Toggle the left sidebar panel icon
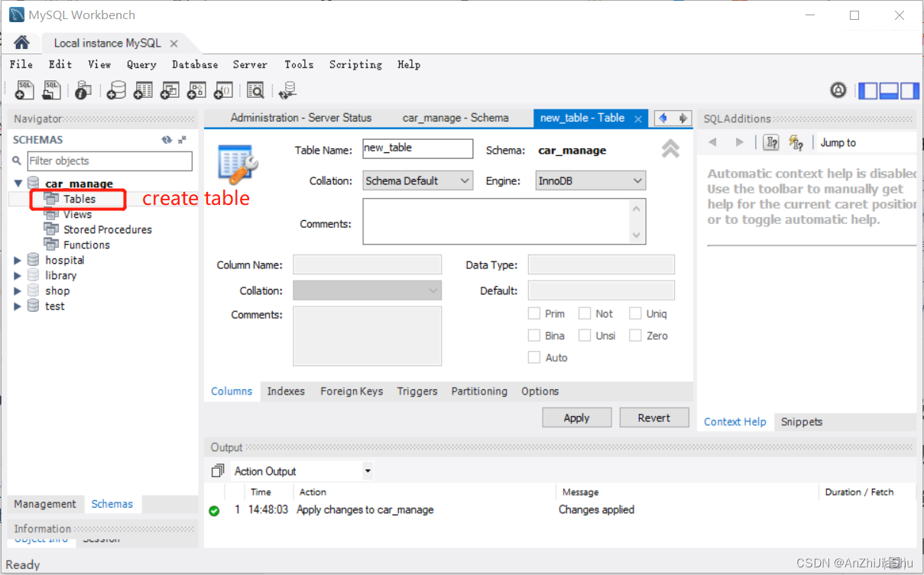The height and width of the screenshot is (575, 924). [x=868, y=91]
